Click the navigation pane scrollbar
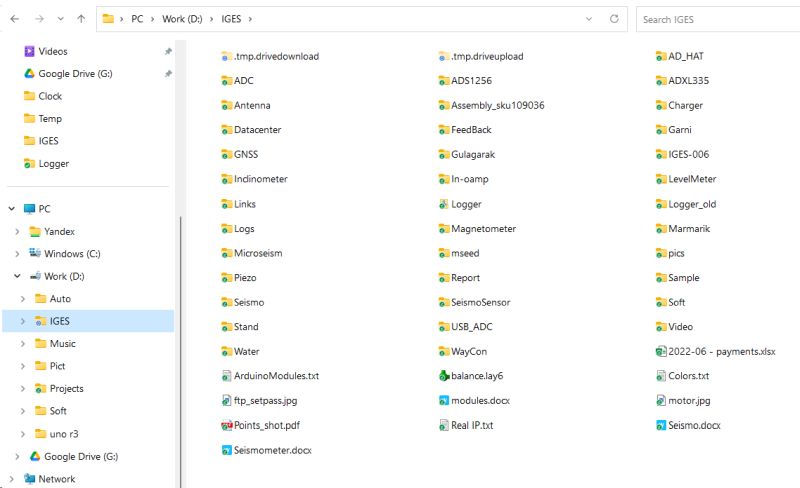This screenshot has height=488, width=800. 181,352
